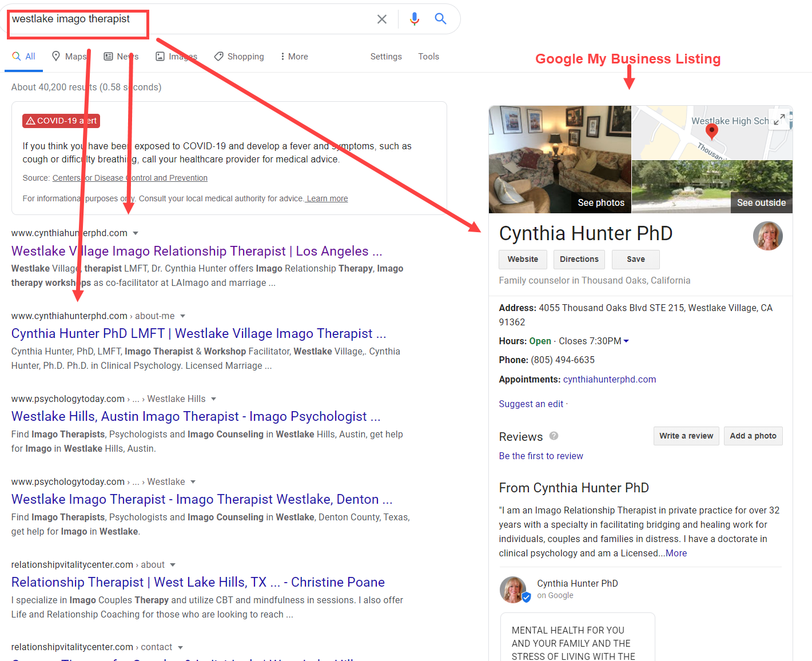
Task: Start voice search with the microphone icon
Action: 415,19
